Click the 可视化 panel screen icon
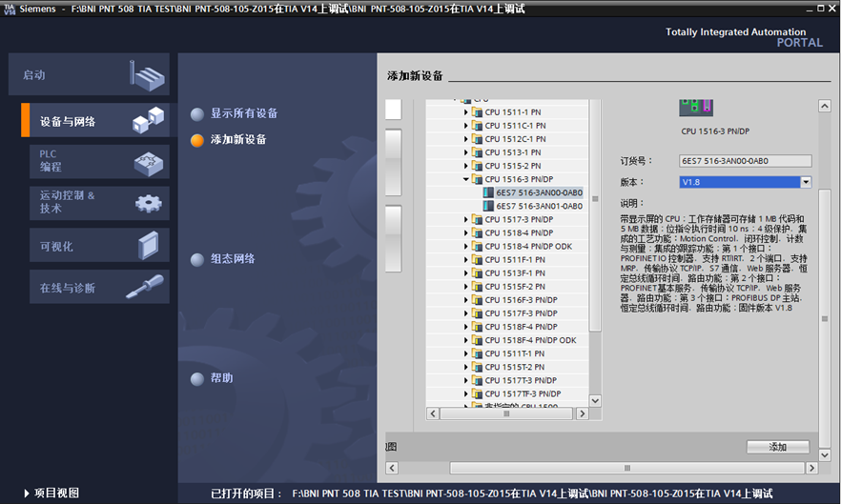The height and width of the screenshot is (504, 841). click(148, 245)
